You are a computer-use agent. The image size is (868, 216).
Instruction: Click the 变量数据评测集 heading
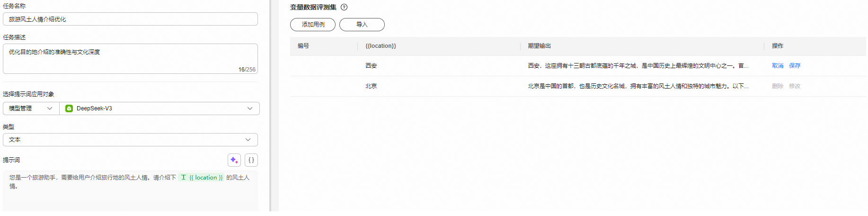(x=313, y=7)
